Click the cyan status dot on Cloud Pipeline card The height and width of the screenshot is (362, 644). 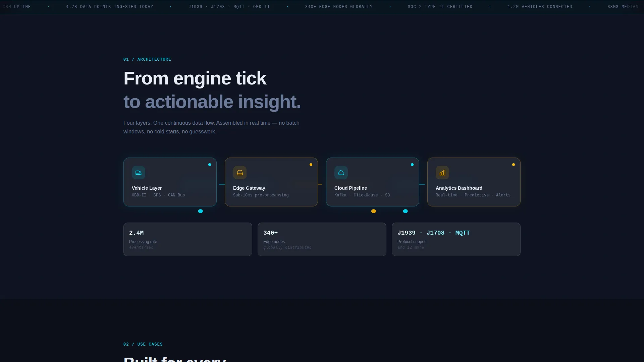click(x=412, y=165)
